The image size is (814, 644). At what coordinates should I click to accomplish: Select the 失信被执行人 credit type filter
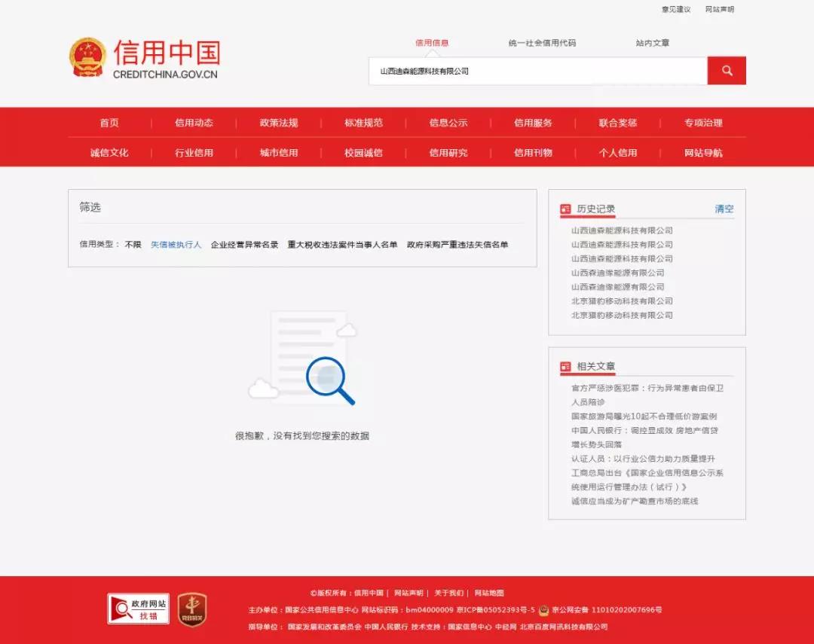tap(175, 245)
